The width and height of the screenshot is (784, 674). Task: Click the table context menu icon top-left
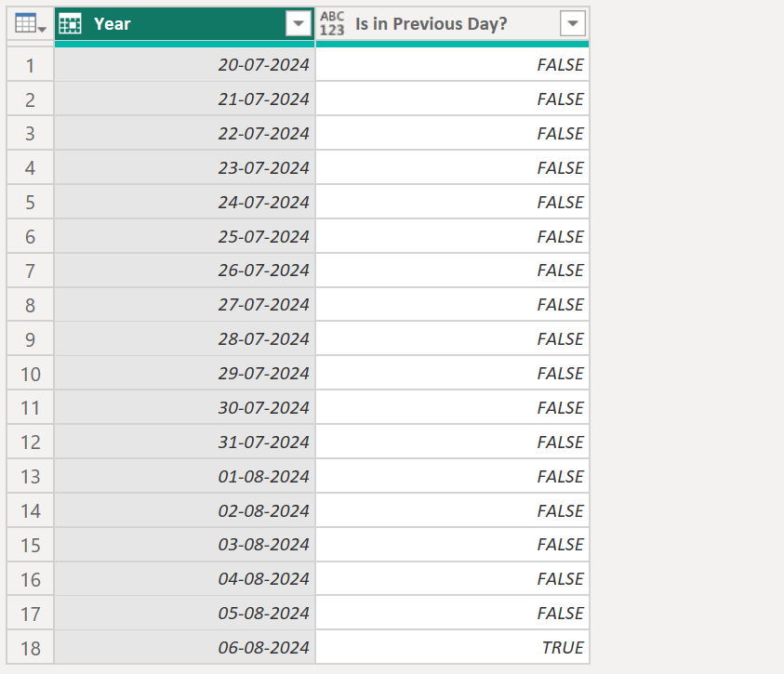point(25,22)
